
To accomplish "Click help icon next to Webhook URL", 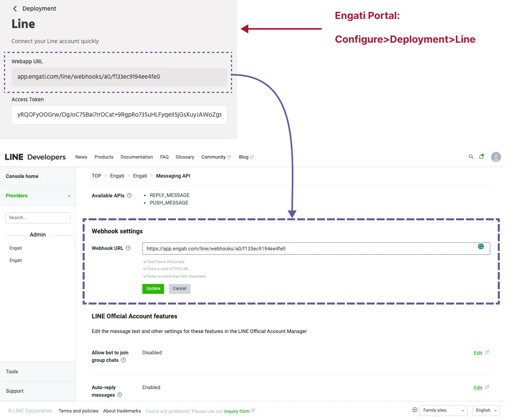I will tap(128, 248).
